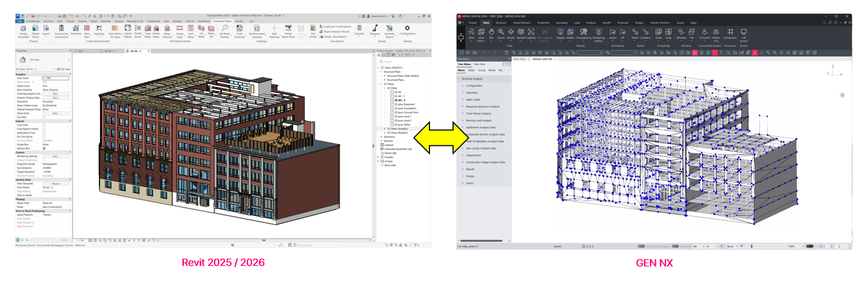Screen dimensions: 868x281
Task: Toggle Far Clip Active checkbox
Action: coord(44,137)
